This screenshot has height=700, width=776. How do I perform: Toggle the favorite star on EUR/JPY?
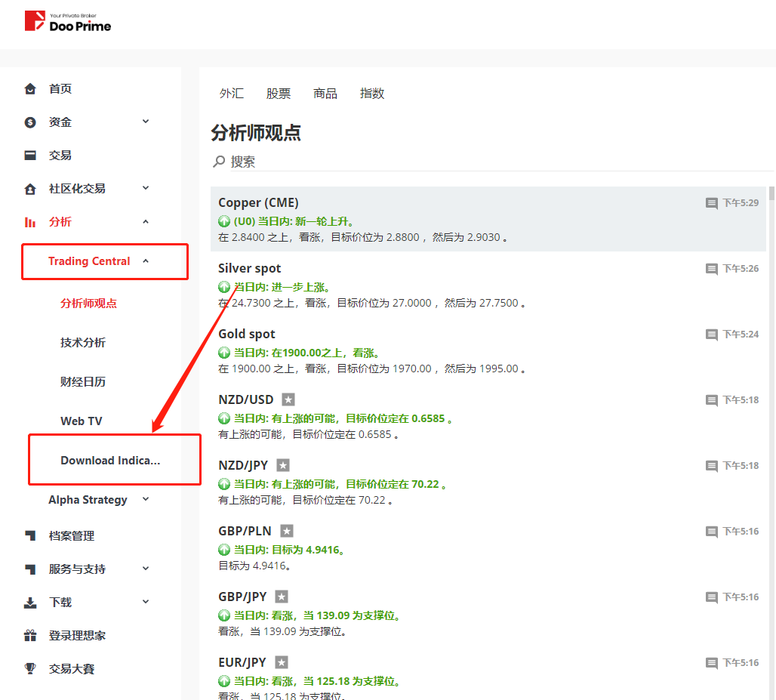(280, 662)
